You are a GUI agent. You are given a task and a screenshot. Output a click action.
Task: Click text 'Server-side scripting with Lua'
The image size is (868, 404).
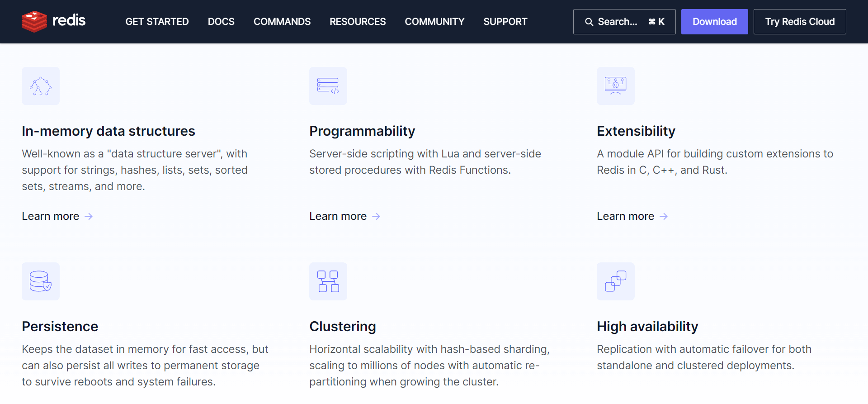[x=384, y=154]
